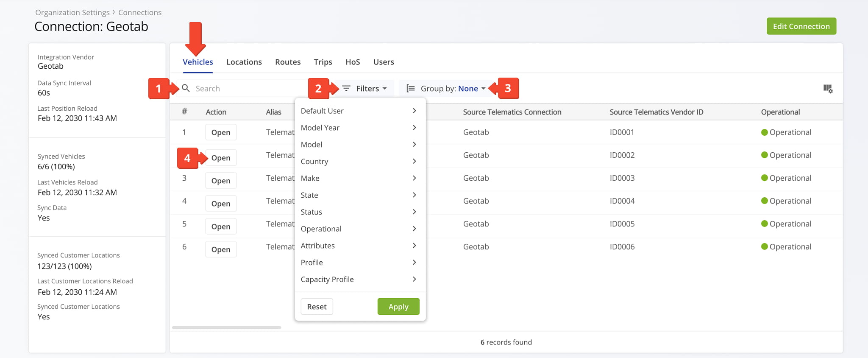
Task: Click the search magnifier icon
Action: 186,88
